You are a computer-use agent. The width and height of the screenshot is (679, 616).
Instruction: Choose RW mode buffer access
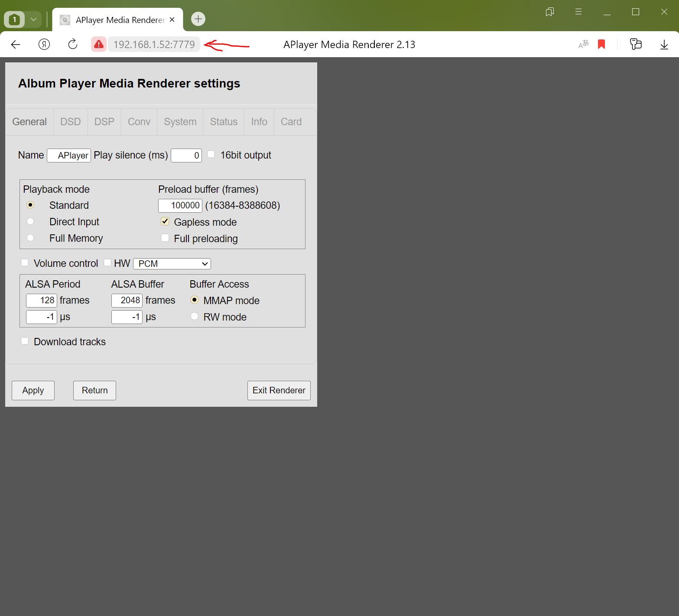195,317
